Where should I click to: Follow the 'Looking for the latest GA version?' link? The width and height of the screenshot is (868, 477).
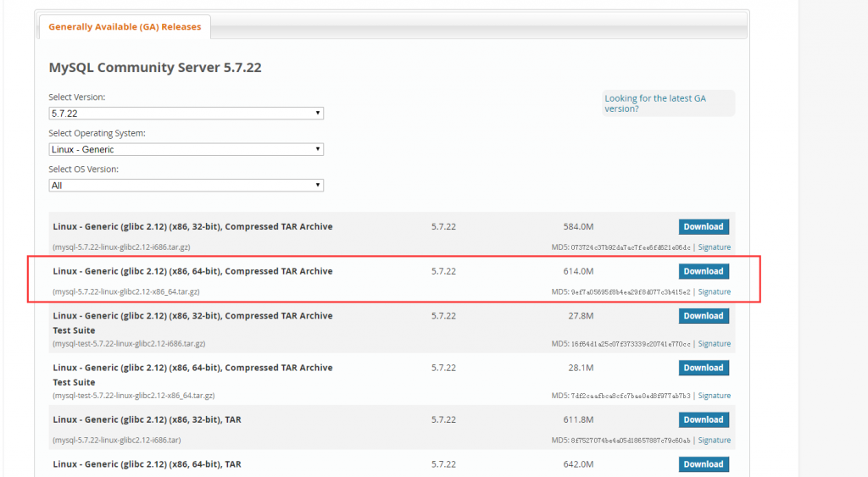(655, 103)
